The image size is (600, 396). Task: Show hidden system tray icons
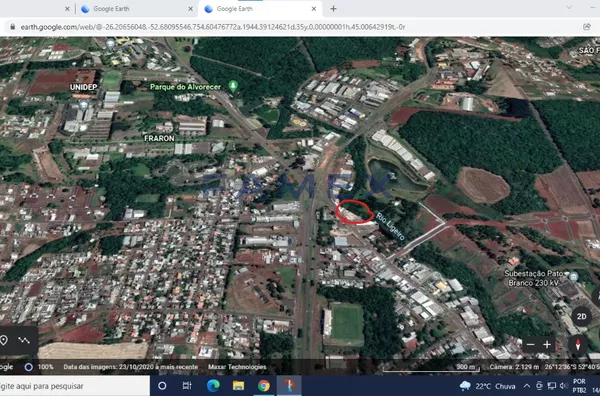pyautogui.click(x=527, y=386)
